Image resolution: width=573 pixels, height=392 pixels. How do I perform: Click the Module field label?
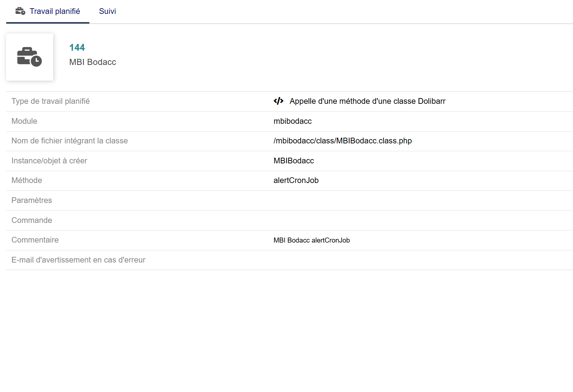pos(24,121)
